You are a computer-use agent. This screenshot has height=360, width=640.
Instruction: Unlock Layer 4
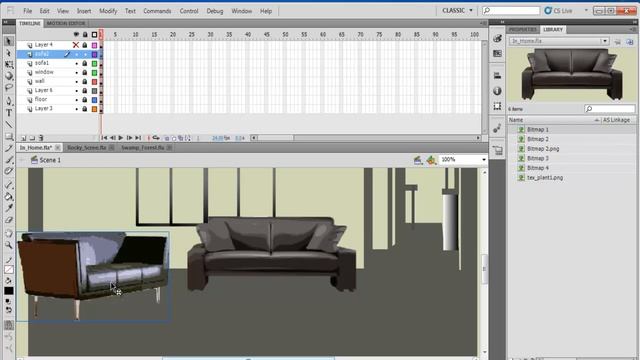pyautogui.click(x=85, y=45)
